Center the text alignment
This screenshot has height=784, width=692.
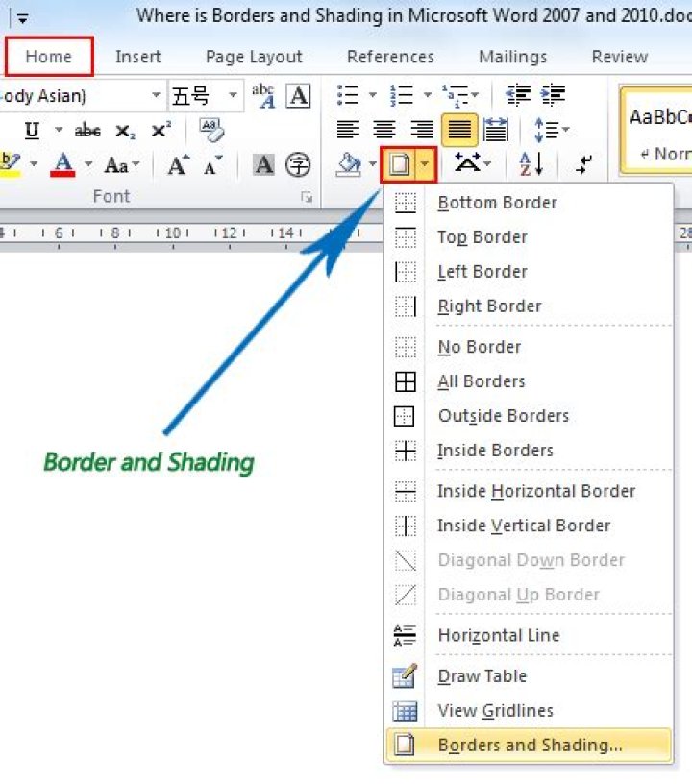384,130
